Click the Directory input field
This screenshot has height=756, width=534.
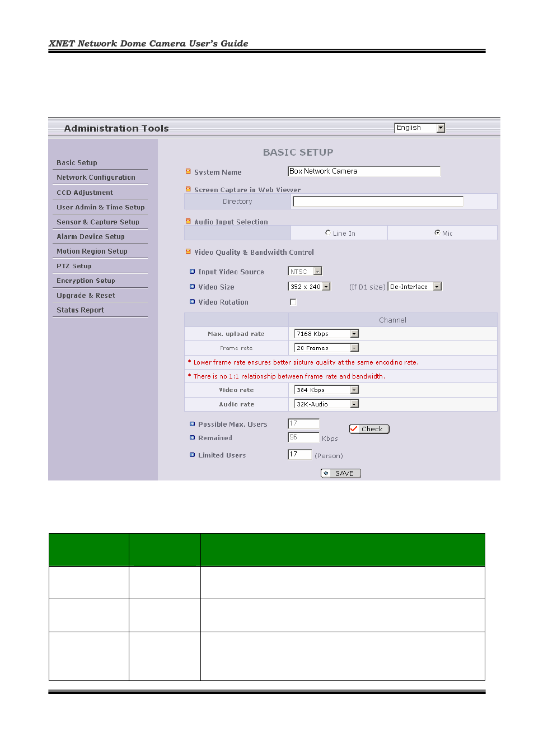pyautogui.click(x=378, y=202)
